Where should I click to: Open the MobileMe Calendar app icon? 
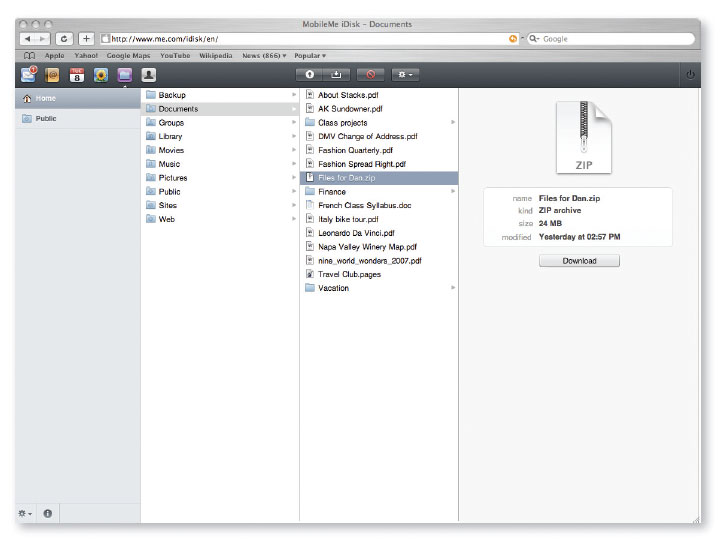pyautogui.click(x=77, y=75)
